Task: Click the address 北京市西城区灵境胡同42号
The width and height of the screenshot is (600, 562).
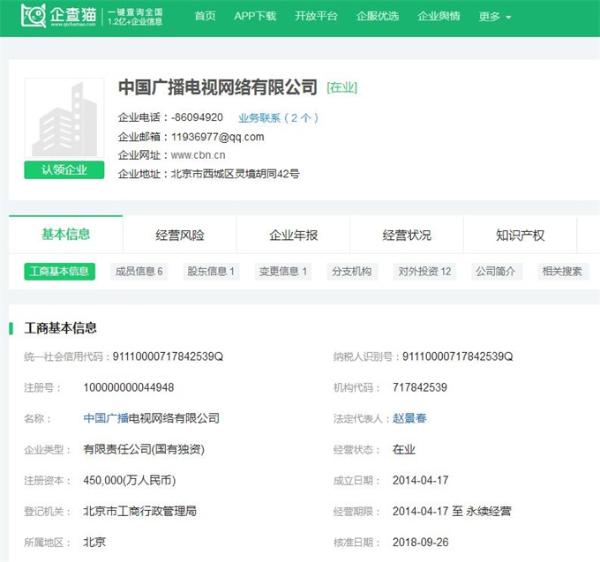Action: coord(235,174)
